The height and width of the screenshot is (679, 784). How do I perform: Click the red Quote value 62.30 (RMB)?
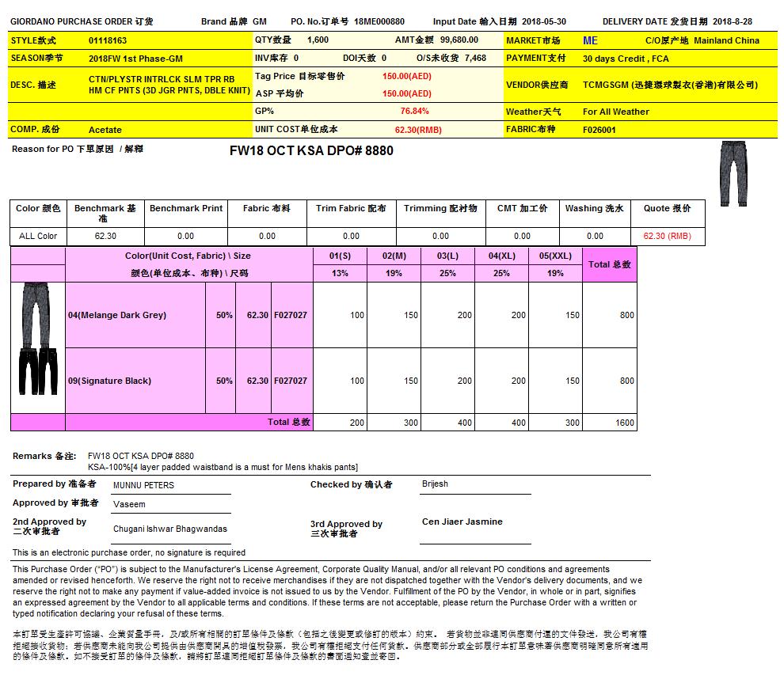coord(667,236)
